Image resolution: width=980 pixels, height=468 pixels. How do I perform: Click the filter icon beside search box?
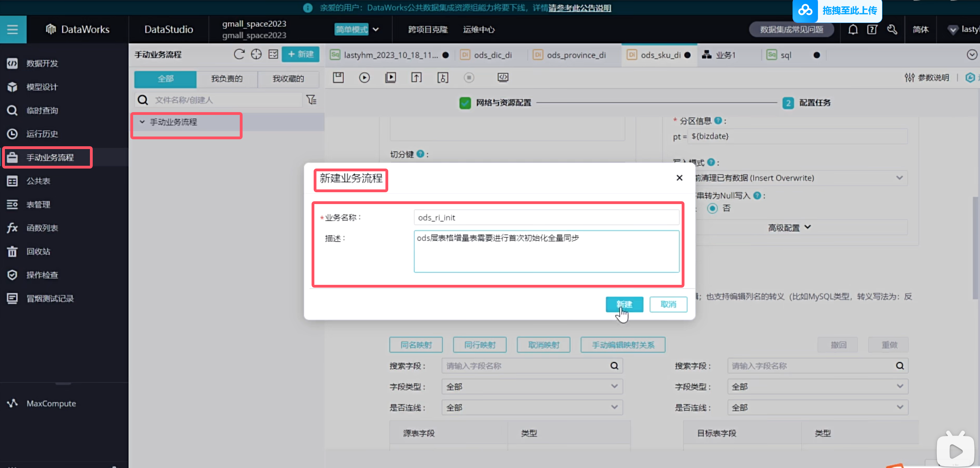click(x=312, y=100)
